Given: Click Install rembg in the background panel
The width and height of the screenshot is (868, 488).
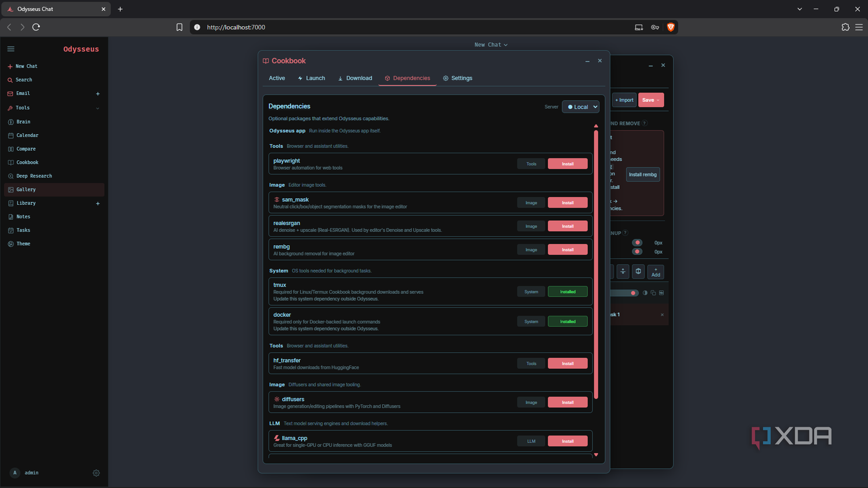Looking at the screenshot, I should 643,175.
